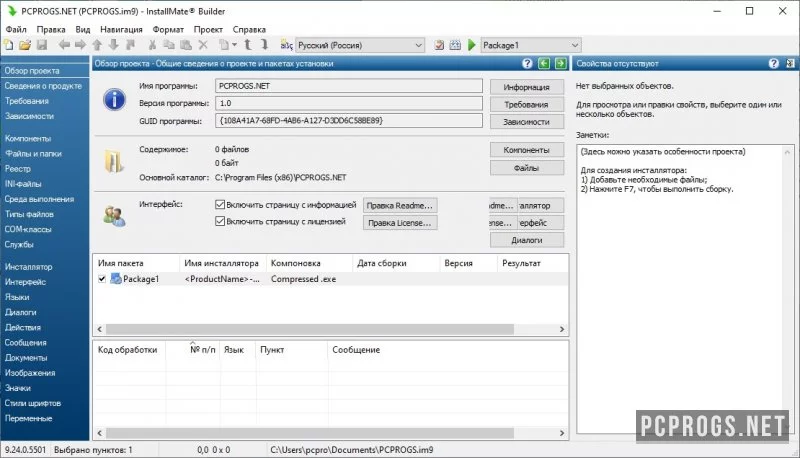Toggle Package1 row checkbox
This screenshot has height=458, width=800.
(102, 279)
